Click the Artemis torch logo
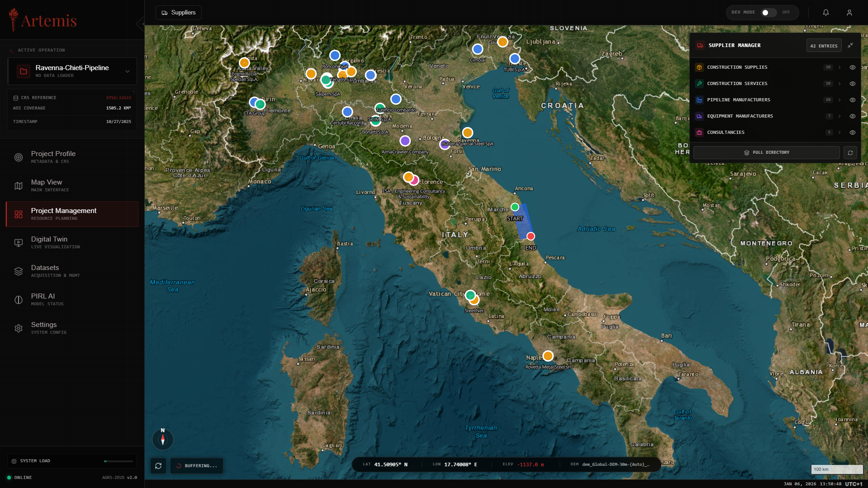 [14, 20]
